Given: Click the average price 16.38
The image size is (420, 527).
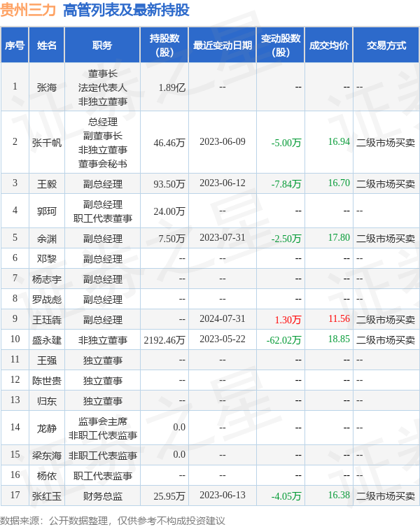Looking at the screenshot, I should [339, 495].
